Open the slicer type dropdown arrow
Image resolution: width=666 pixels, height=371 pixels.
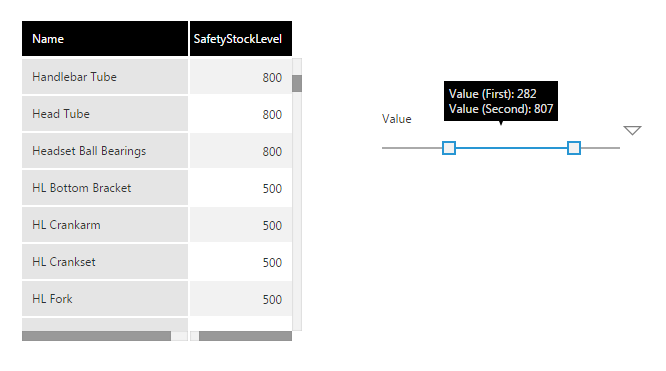click(x=632, y=130)
